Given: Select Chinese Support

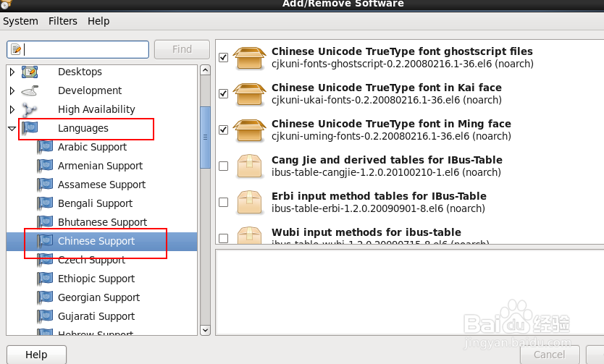Looking at the screenshot, I should pos(96,241).
